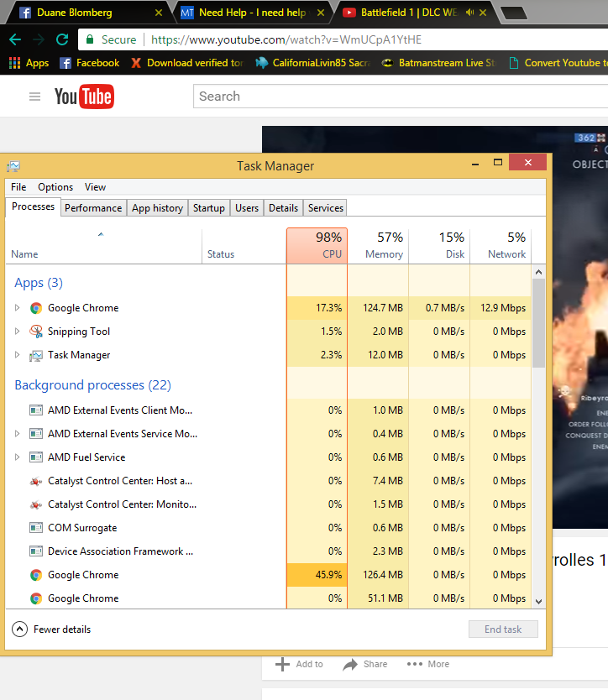Sort processes by Disk column
The width and height of the screenshot is (608, 700).
pyautogui.click(x=439, y=246)
